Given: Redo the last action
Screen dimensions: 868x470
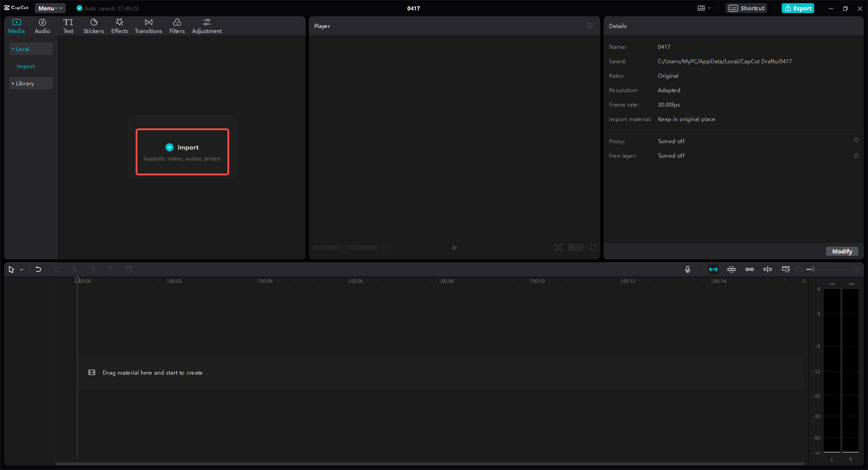Looking at the screenshot, I should point(57,269).
